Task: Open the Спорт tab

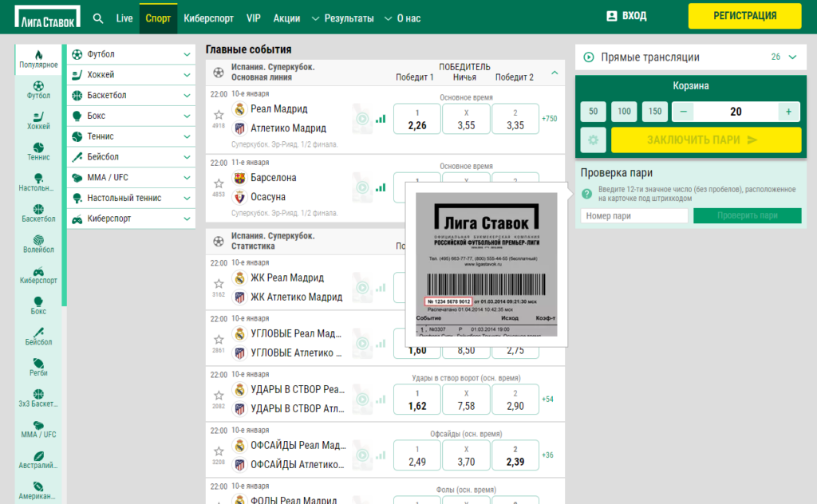Action: click(x=158, y=18)
